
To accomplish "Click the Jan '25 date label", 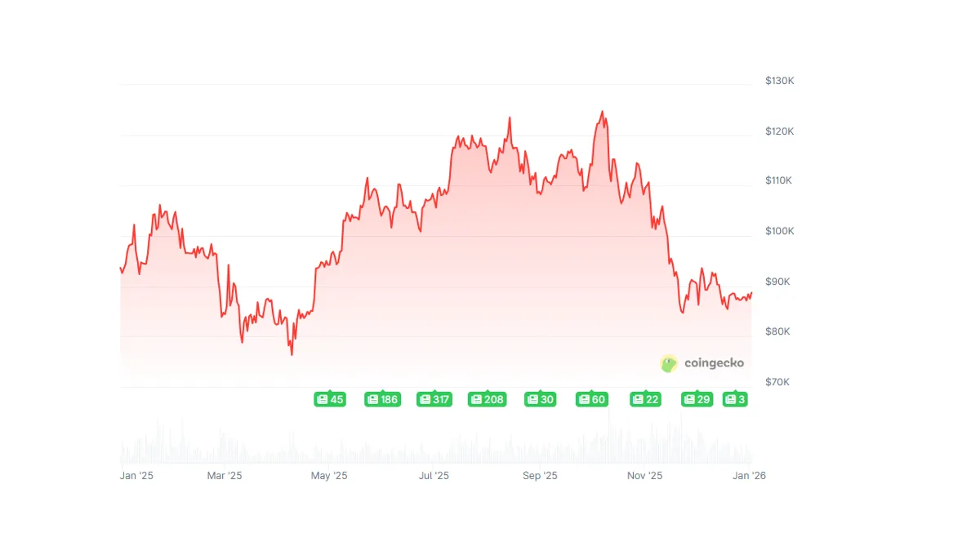I will 136,476.
